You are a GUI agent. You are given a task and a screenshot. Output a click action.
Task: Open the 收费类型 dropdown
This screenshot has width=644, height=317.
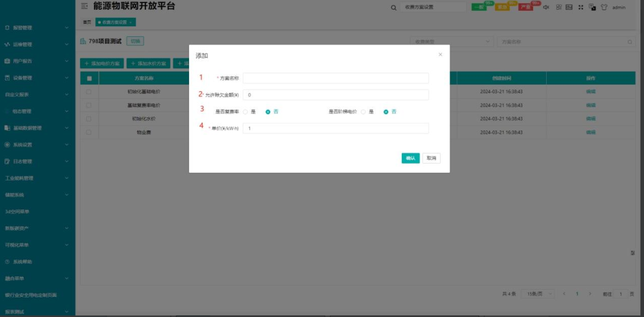coord(452,42)
